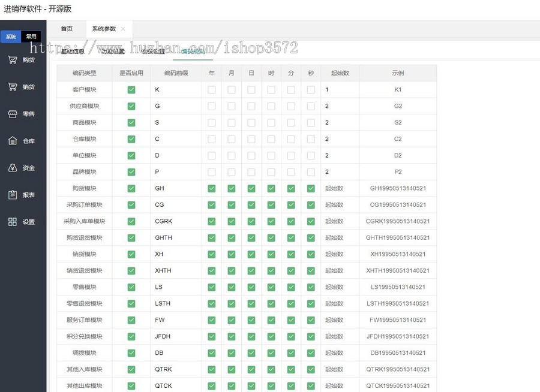Open the 仓库 warehouse icon in sidebar
Viewport: 540px width, 392px height.
click(13, 141)
